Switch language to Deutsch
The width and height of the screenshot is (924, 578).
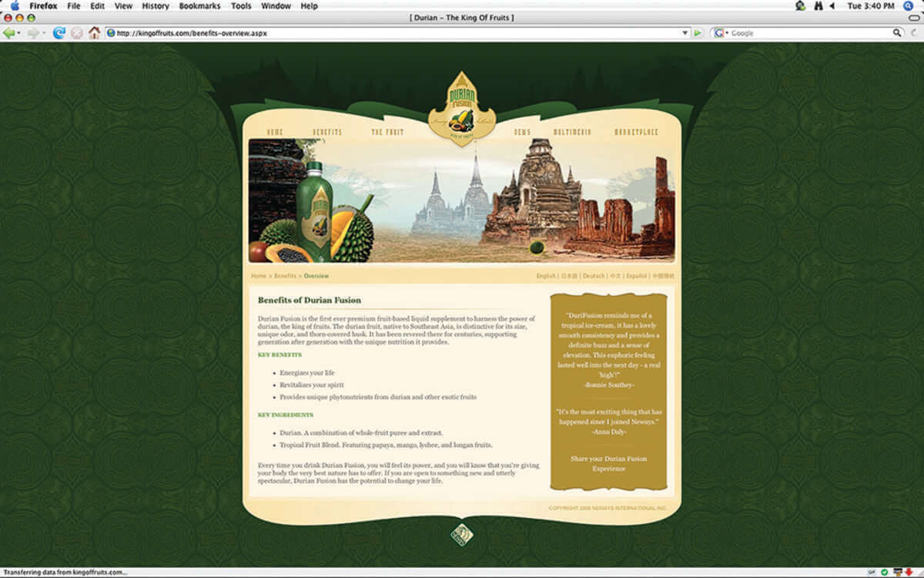(x=594, y=276)
